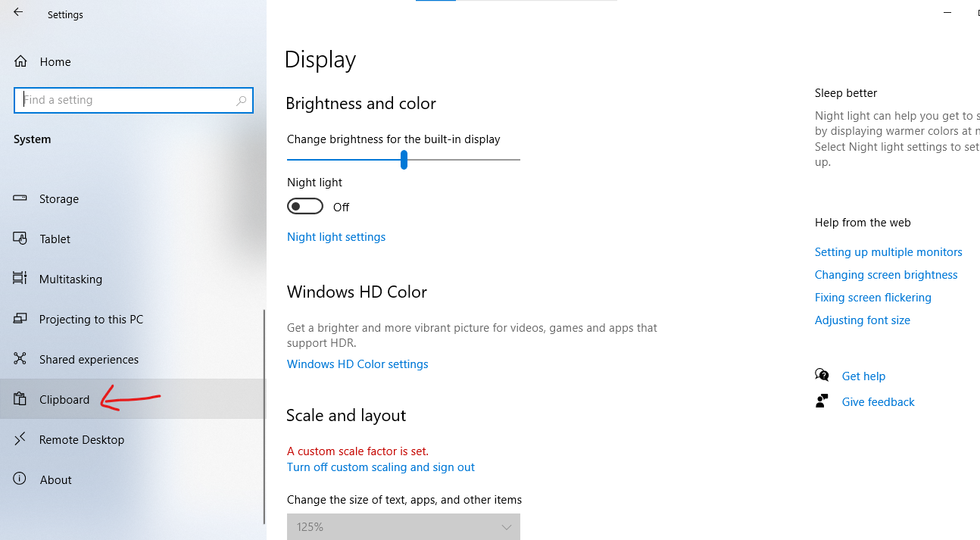Focus the Find a setting search box
The width and height of the screenshot is (980, 540).
(133, 100)
